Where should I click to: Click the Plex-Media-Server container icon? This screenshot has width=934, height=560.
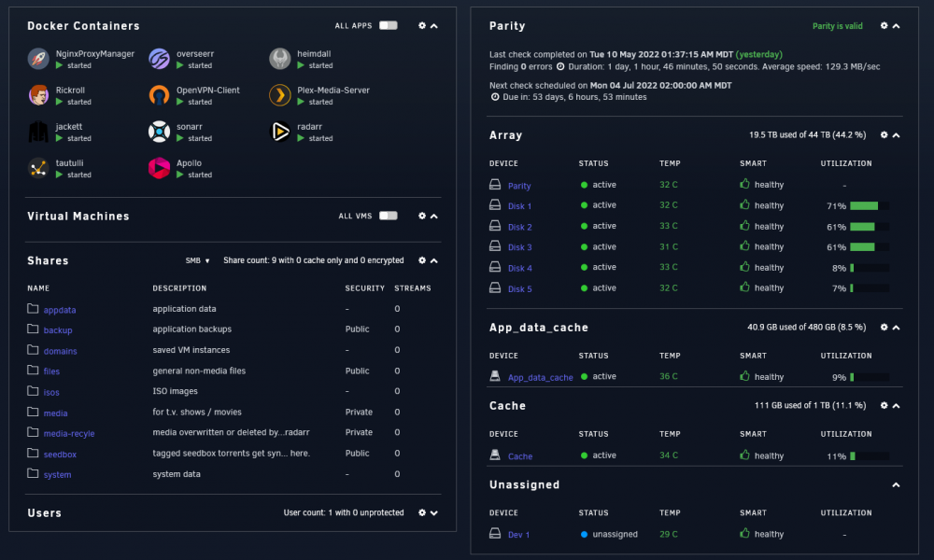tap(280, 95)
